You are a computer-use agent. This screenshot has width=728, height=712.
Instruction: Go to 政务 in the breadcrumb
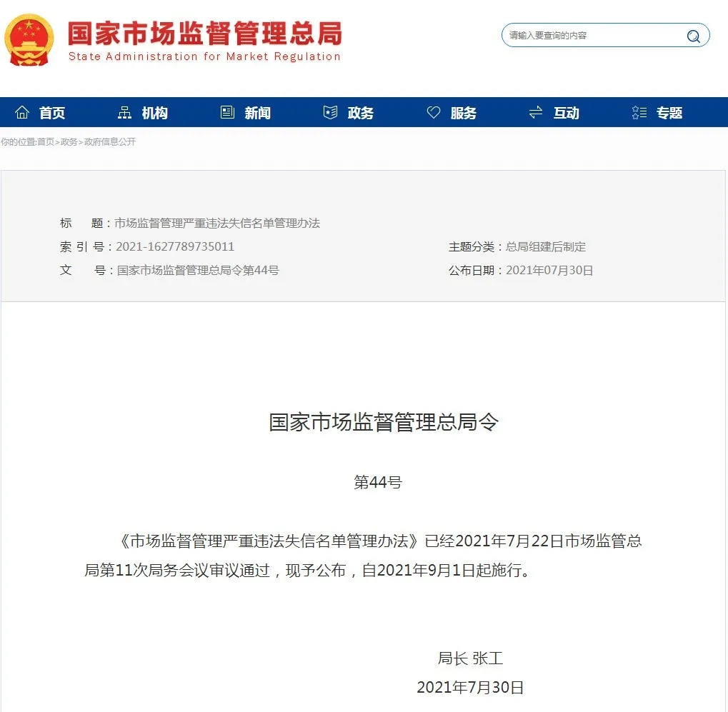[x=69, y=142]
